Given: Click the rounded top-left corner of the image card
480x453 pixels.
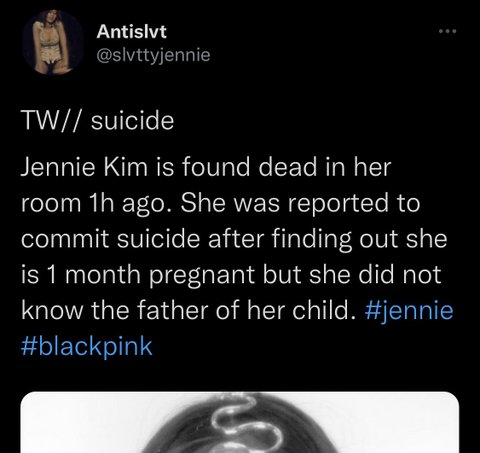Looking at the screenshot, I should (25, 396).
